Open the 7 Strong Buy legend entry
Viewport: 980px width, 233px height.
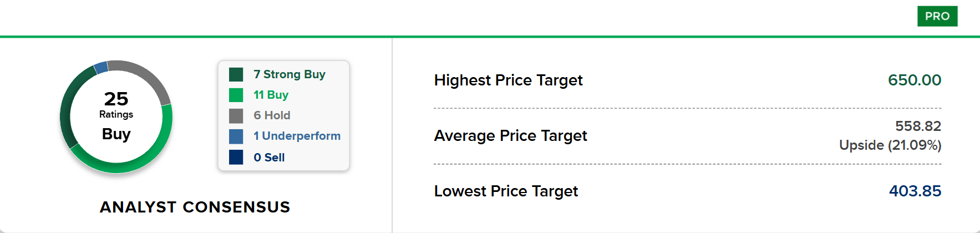tap(290, 74)
